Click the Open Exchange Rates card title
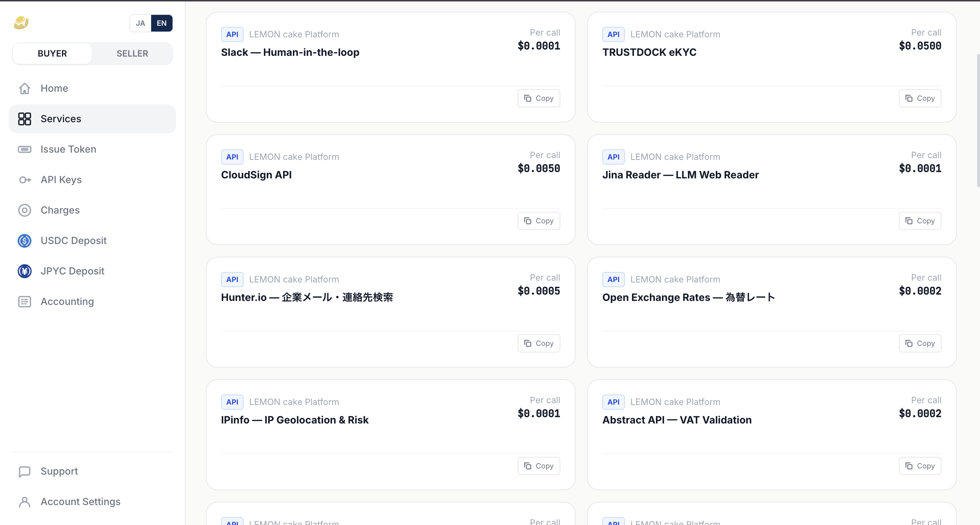Image resolution: width=980 pixels, height=525 pixels. [x=689, y=298]
